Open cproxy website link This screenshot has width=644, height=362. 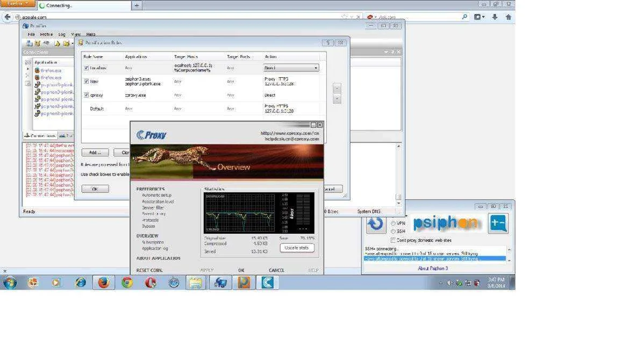coord(290,133)
